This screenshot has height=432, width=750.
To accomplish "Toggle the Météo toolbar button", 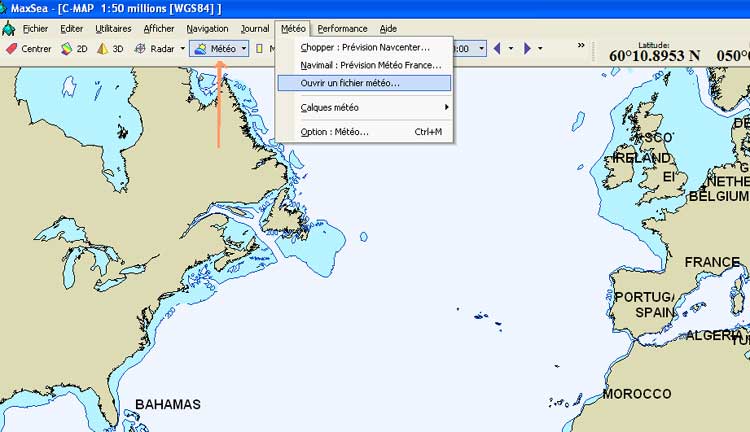I will click(215, 48).
